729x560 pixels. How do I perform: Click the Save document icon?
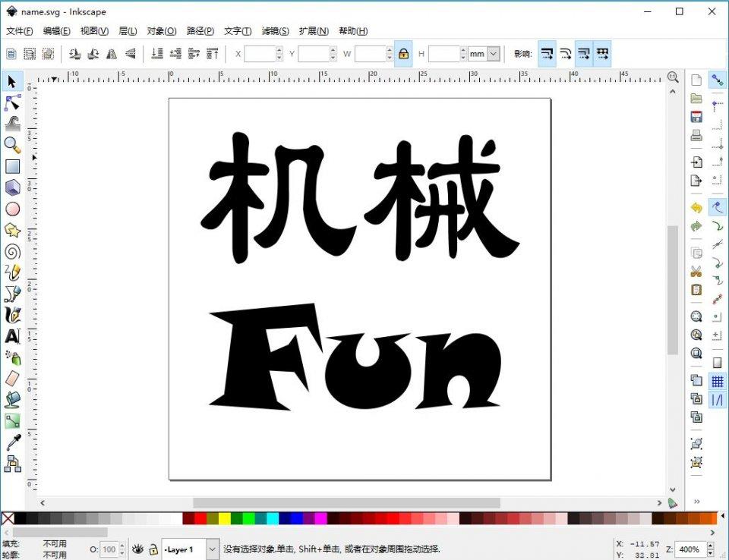[696, 117]
